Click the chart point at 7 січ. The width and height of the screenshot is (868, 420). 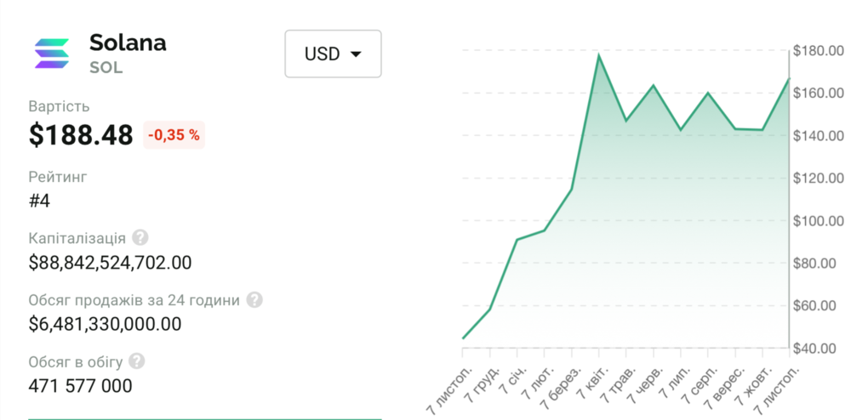coord(517,240)
